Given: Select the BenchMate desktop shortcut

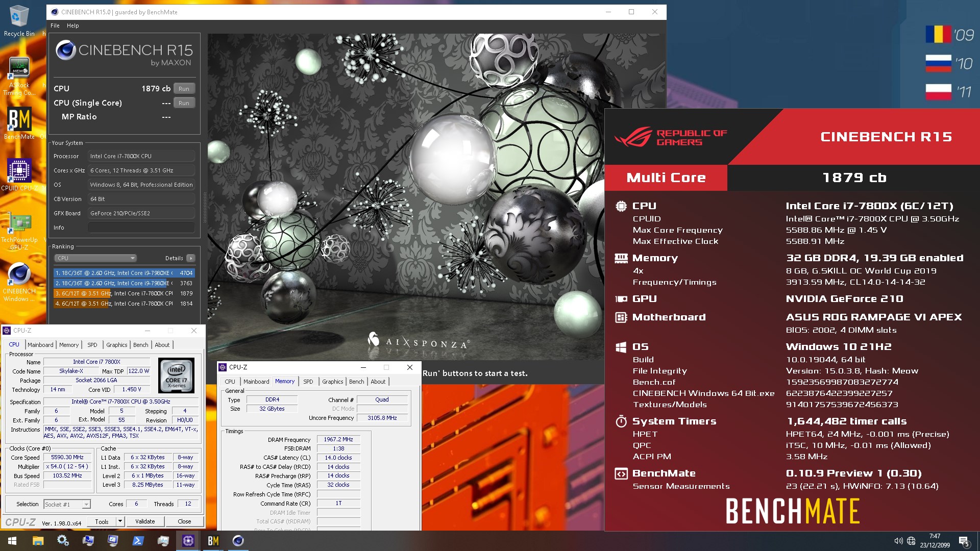Looking at the screenshot, I should click(x=19, y=123).
